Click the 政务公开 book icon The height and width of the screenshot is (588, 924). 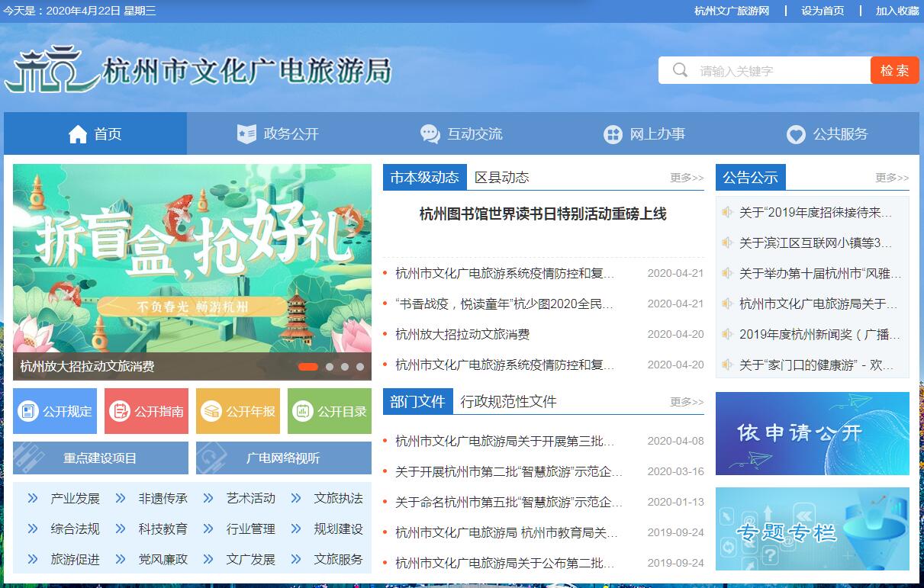(246, 134)
